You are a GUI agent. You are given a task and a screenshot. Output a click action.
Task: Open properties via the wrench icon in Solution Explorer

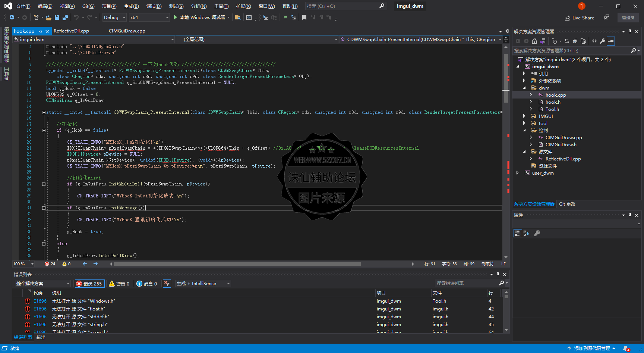pyautogui.click(x=603, y=41)
